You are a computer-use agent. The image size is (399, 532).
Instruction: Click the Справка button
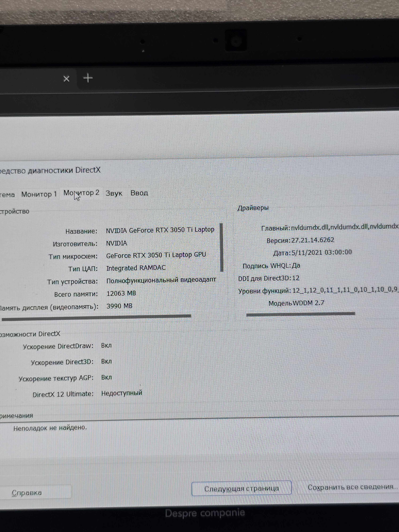point(27,492)
